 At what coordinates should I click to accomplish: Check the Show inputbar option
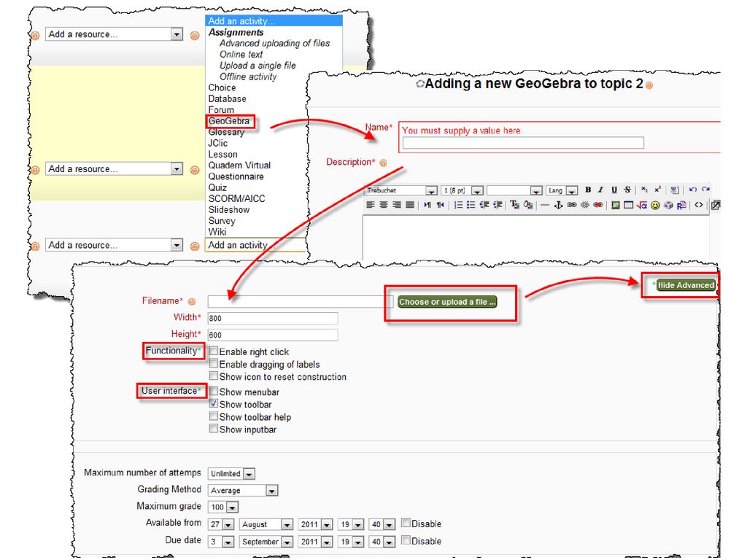click(214, 429)
